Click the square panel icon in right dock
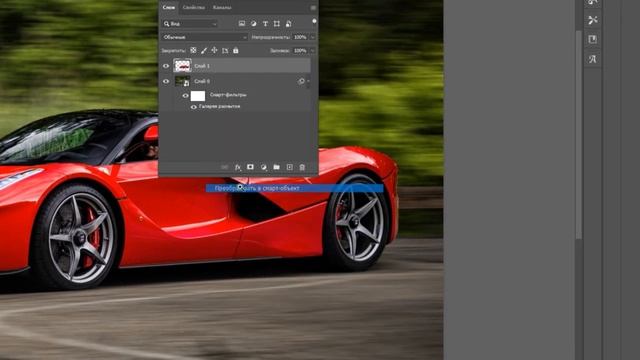The height and width of the screenshot is (360, 640). tap(593, 39)
